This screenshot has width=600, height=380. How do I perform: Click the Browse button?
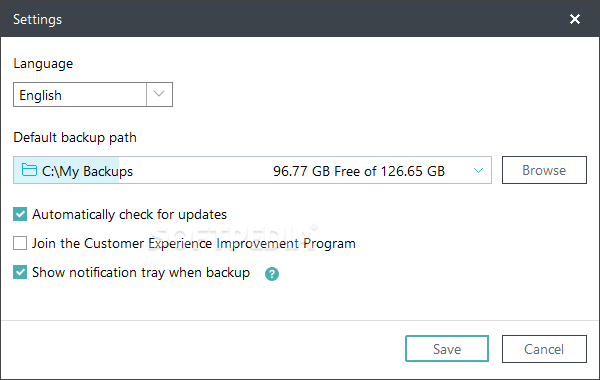544,170
